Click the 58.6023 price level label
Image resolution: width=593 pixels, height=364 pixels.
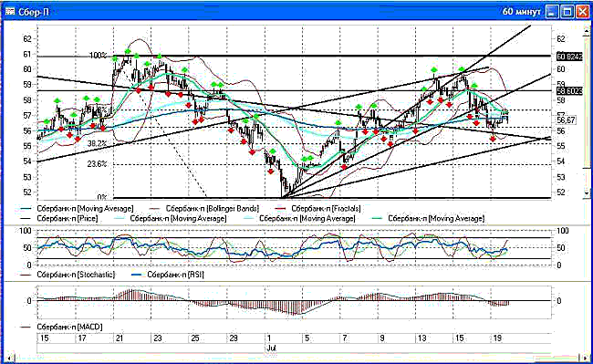coord(569,91)
